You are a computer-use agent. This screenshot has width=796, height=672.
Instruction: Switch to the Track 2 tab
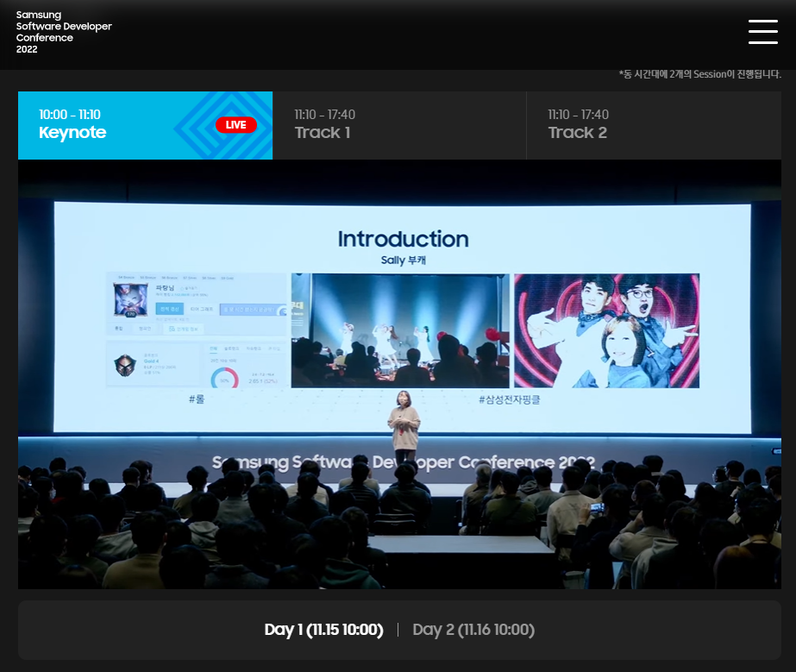pos(654,125)
